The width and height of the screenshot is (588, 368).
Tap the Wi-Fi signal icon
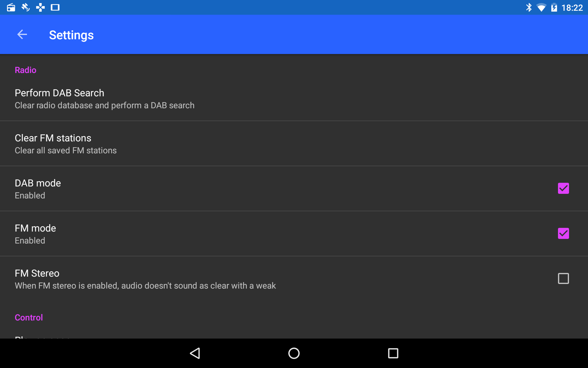coord(541,7)
